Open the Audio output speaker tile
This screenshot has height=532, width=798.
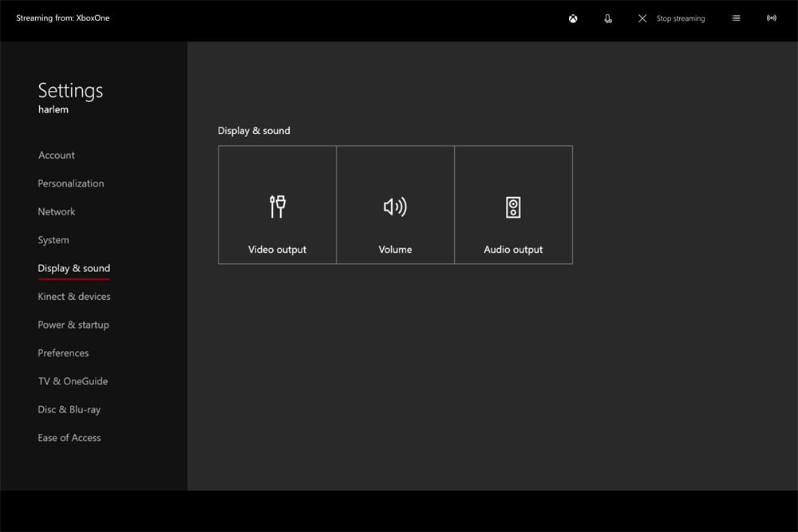[x=513, y=205]
